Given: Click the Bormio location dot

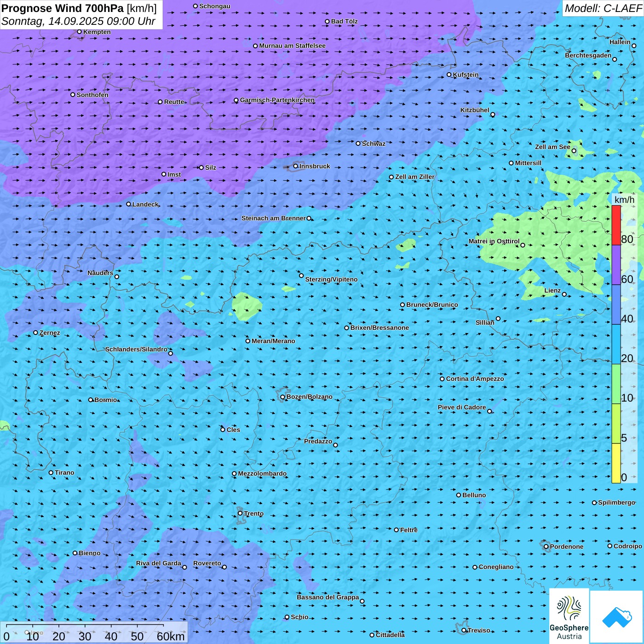Looking at the screenshot, I should pyautogui.click(x=91, y=400).
